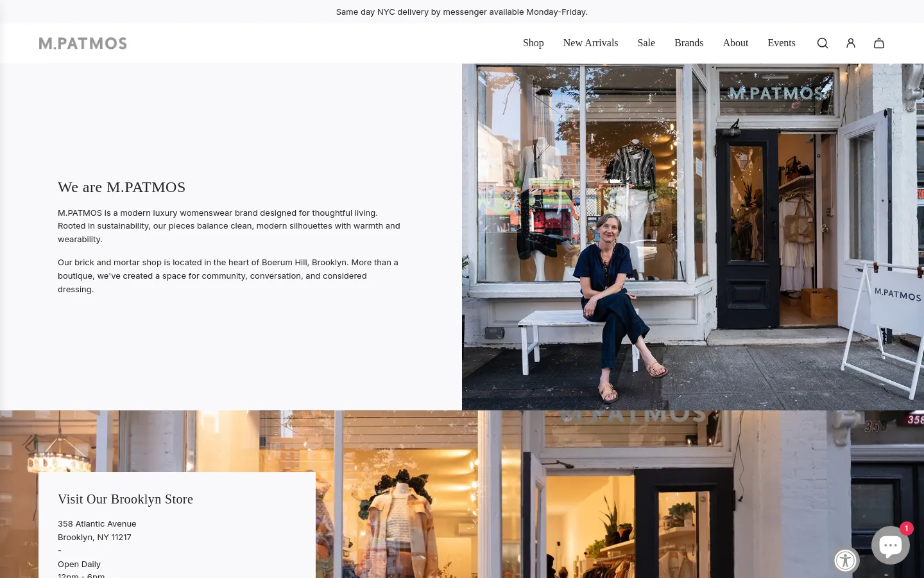Click 'Visit Our Brooklyn Store' heading
This screenshot has width=924, height=578.
click(125, 499)
